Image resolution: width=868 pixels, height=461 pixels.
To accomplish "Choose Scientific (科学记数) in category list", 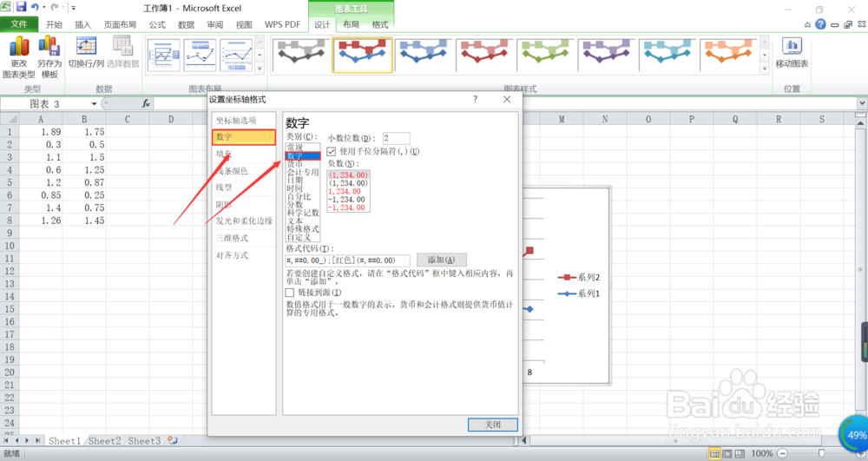I will (302, 213).
